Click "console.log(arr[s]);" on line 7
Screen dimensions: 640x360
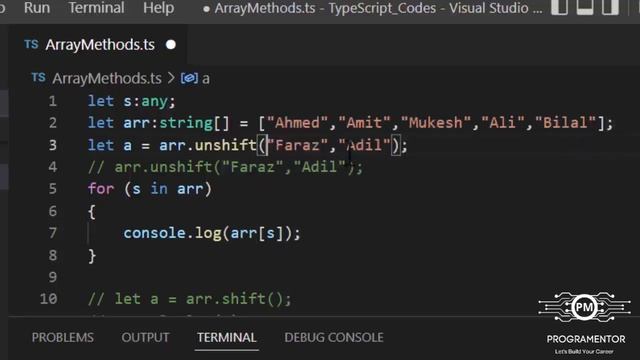tap(212, 233)
